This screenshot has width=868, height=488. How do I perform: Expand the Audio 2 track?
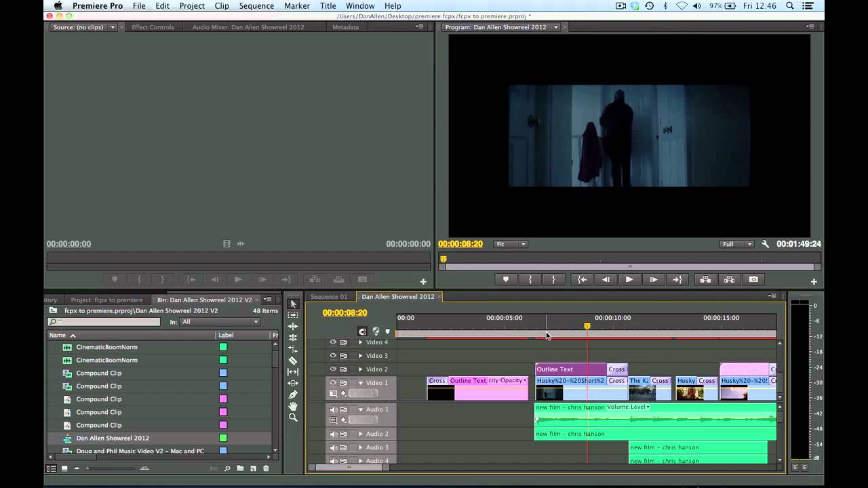[x=360, y=434]
